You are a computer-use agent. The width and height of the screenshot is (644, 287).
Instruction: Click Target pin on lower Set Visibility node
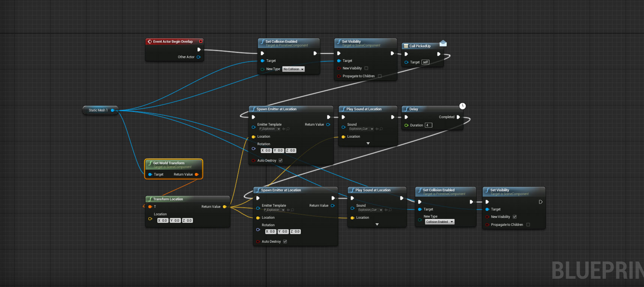(x=487, y=209)
